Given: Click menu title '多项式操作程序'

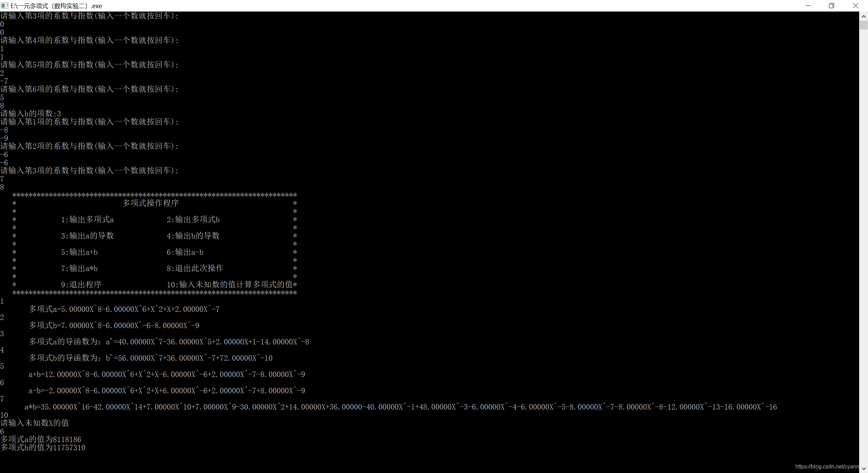Looking at the screenshot, I should [151, 203].
